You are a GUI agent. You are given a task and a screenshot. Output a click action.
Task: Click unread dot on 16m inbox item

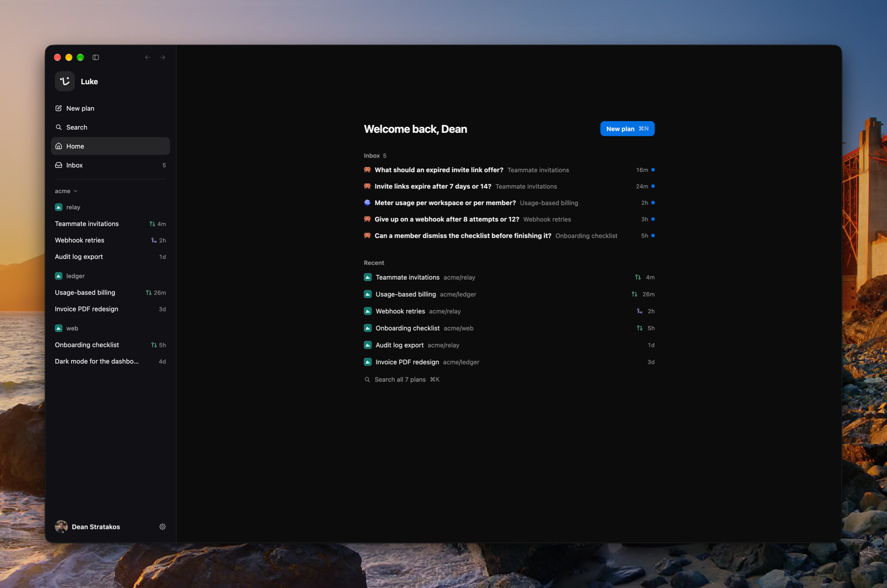653,170
